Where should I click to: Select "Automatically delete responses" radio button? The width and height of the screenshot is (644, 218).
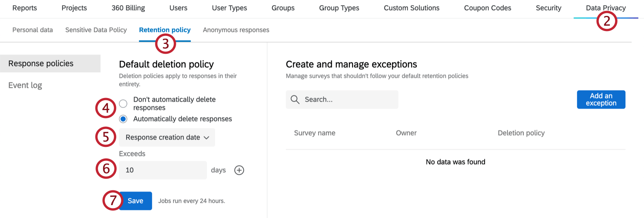click(x=123, y=119)
